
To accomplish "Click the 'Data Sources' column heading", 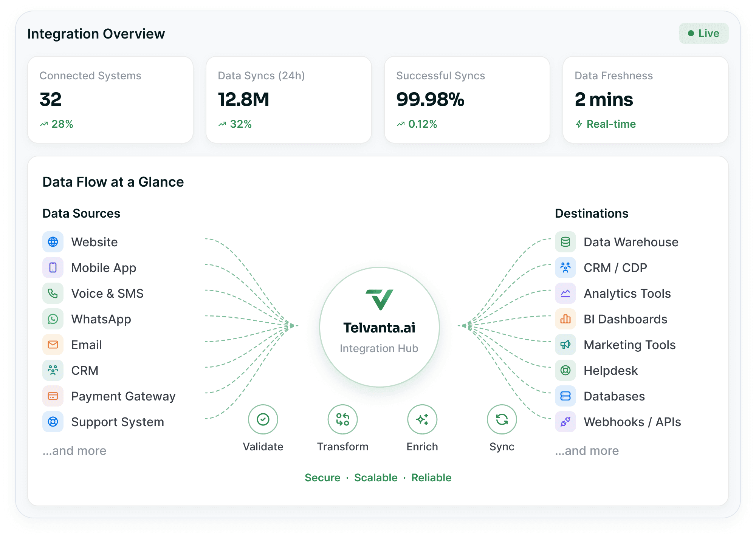I will [x=81, y=213].
